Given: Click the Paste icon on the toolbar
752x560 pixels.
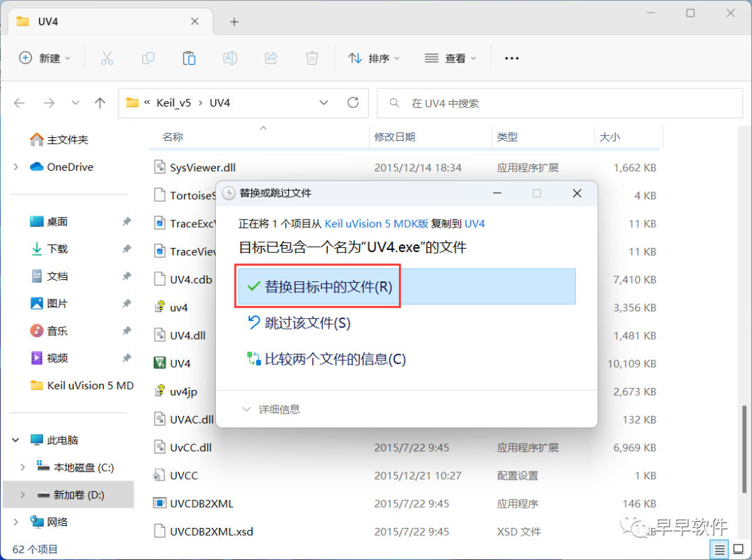Looking at the screenshot, I should 189,58.
